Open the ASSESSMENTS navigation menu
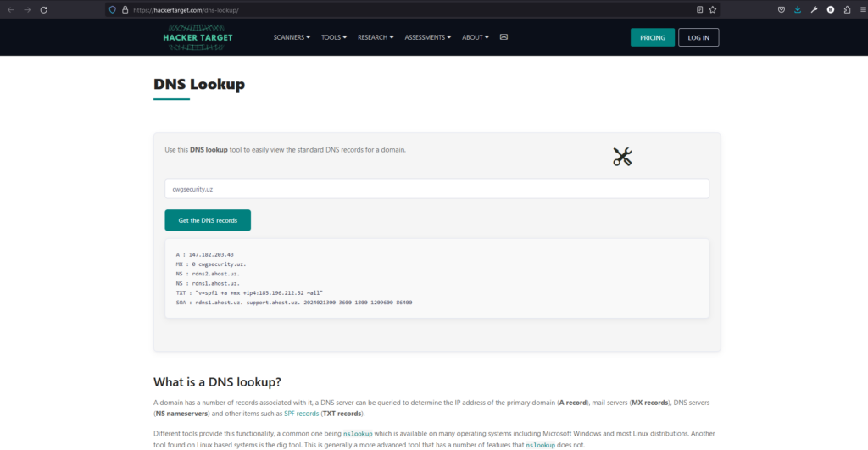The height and width of the screenshot is (450, 868). 427,37
